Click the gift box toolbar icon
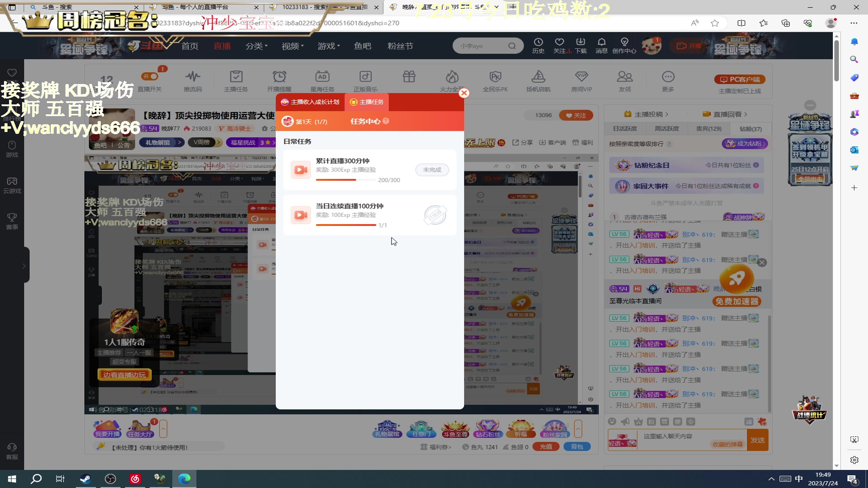This screenshot has width=868, height=488. click(x=409, y=77)
